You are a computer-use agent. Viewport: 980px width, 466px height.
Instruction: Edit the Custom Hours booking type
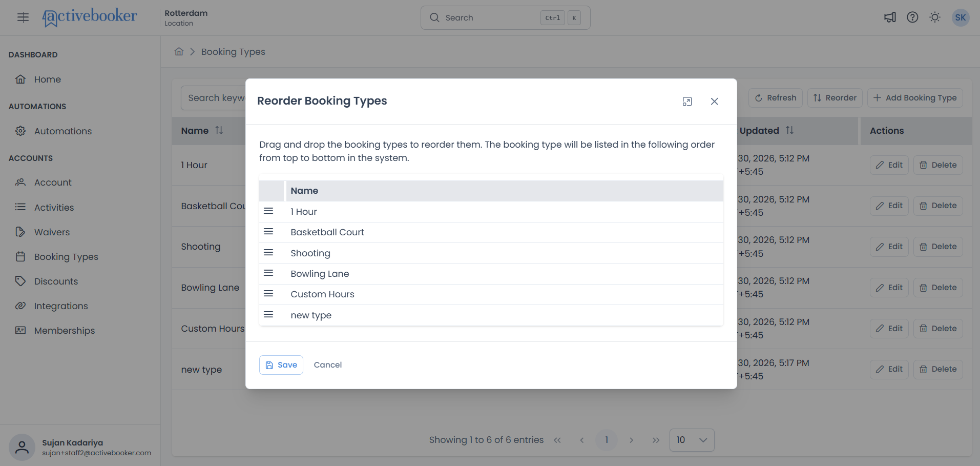pos(889,329)
